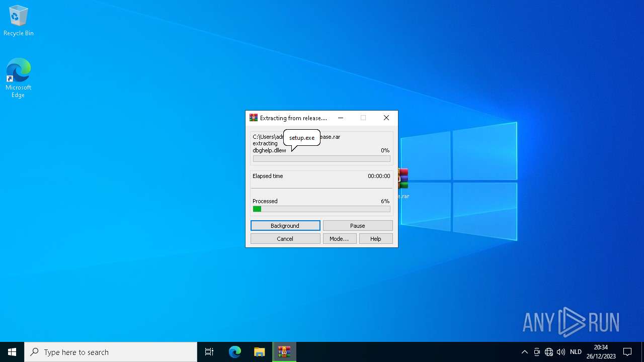Open the Recycle Bin desktop icon
Screen dimensions: 644x362
coord(19,21)
